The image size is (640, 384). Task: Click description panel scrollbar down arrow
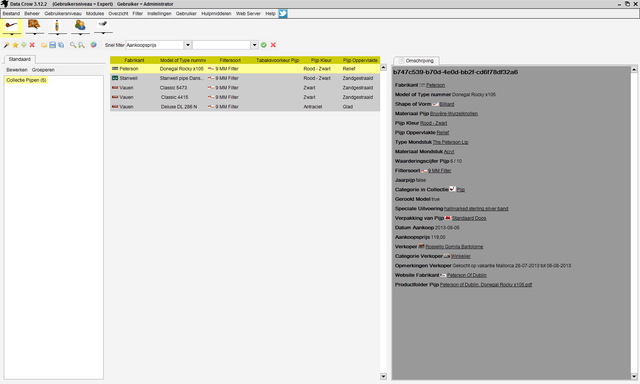point(634,376)
